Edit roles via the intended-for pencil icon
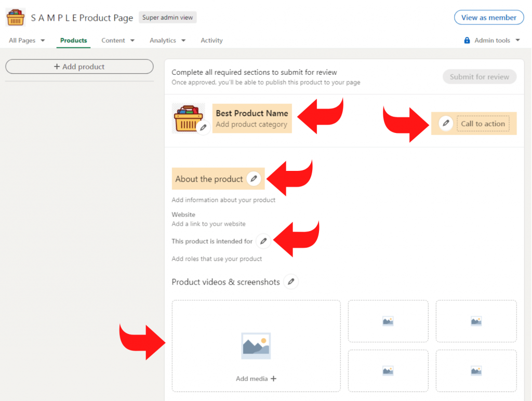This screenshot has height=401, width=532. pyautogui.click(x=263, y=241)
